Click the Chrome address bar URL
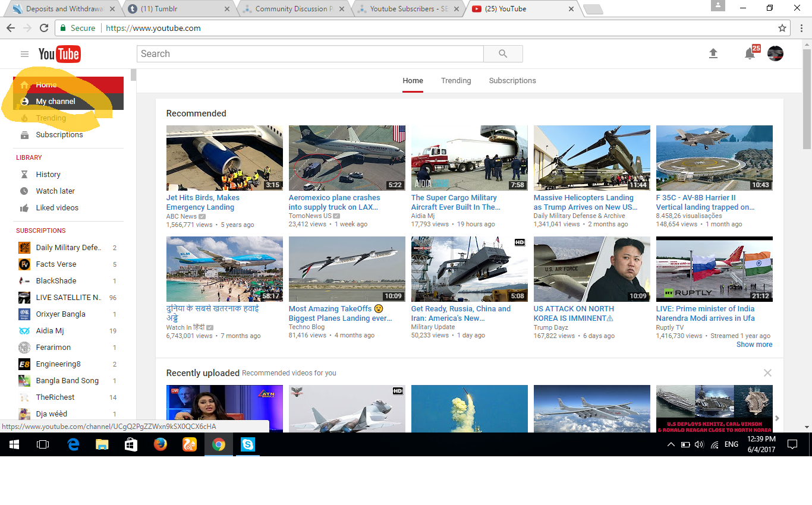812x505 pixels. pos(153,28)
